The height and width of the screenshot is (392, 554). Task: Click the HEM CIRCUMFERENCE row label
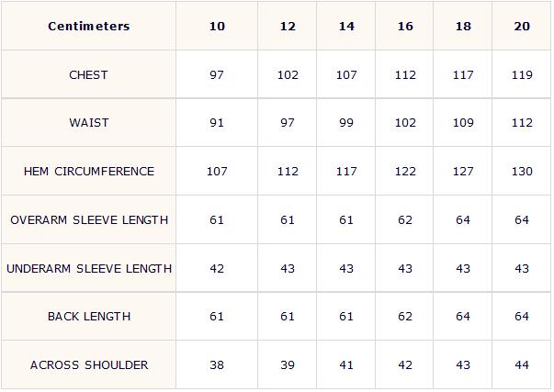pos(89,172)
